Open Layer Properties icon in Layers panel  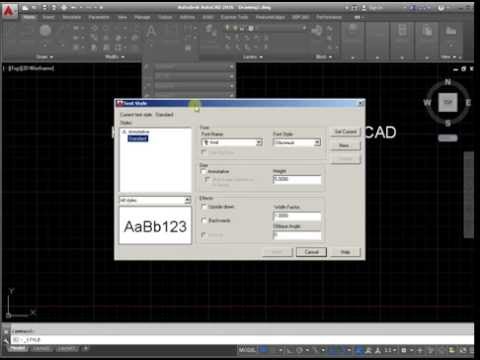(x=211, y=30)
